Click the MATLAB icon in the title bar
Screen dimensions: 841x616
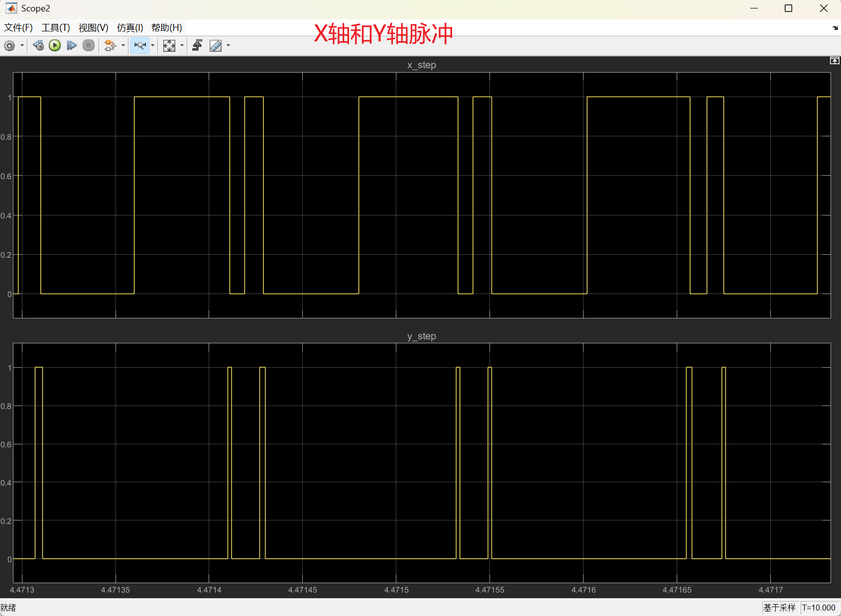point(11,8)
